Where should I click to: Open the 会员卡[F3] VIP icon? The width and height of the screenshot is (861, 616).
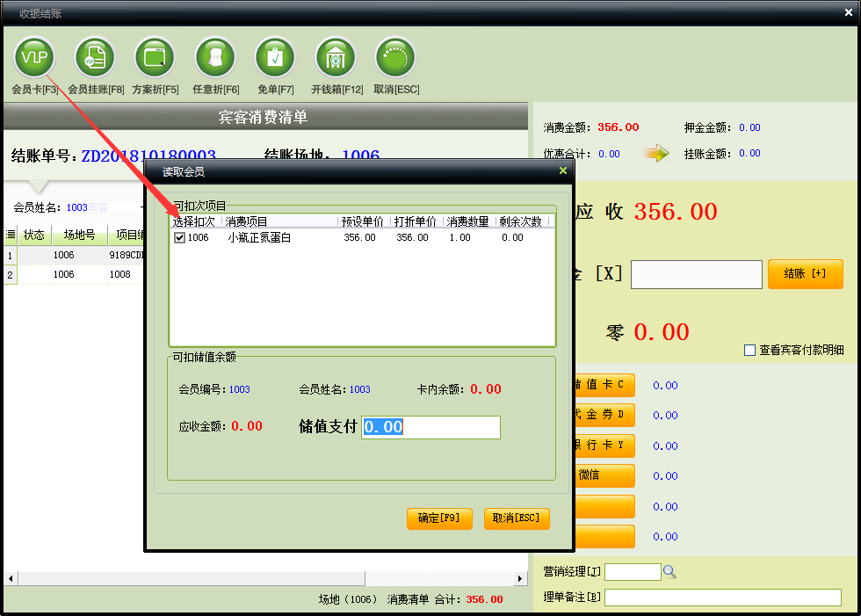click(34, 58)
